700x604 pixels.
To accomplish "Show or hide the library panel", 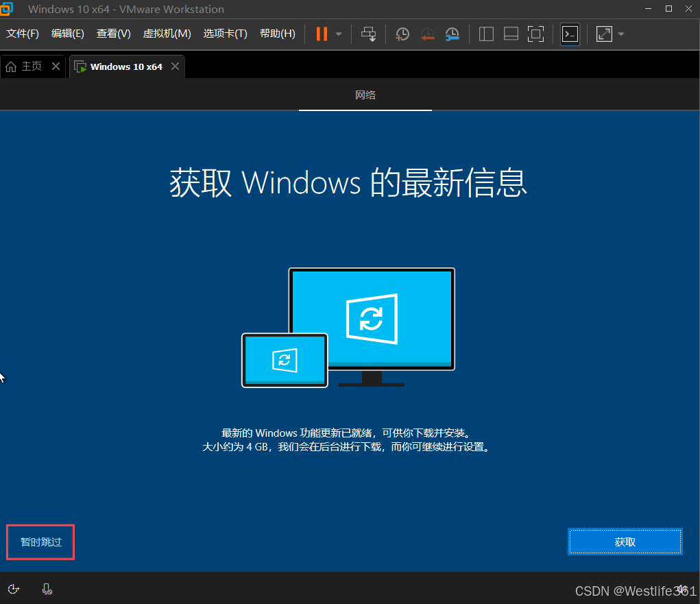I will pyautogui.click(x=486, y=34).
